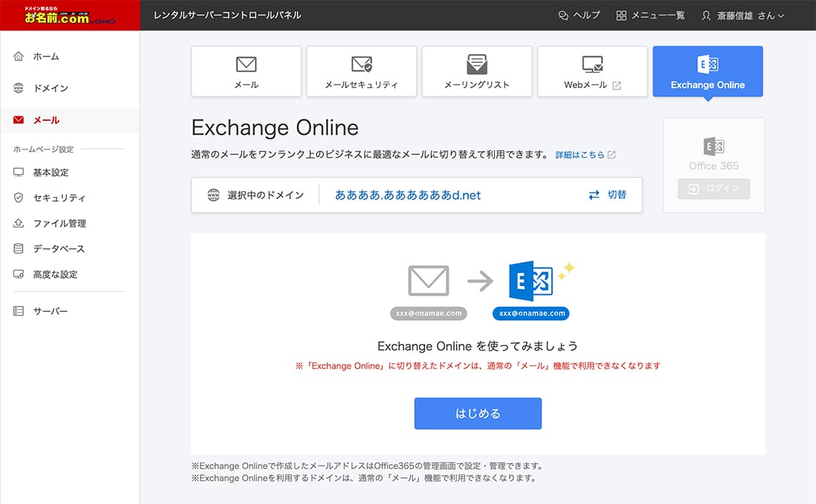Open セキュリティ shield sidebar item
The width and height of the screenshot is (816, 504).
pyautogui.click(x=59, y=198)
